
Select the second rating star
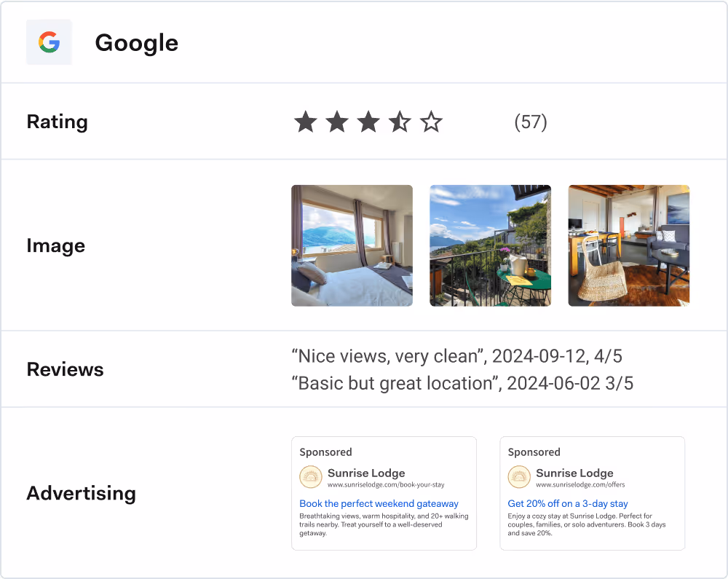[337, 122]
